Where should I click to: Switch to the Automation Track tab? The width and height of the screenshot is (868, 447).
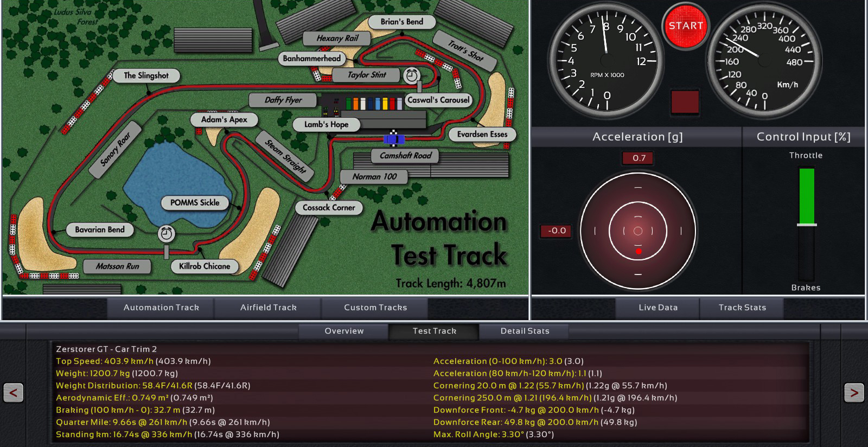161,308
